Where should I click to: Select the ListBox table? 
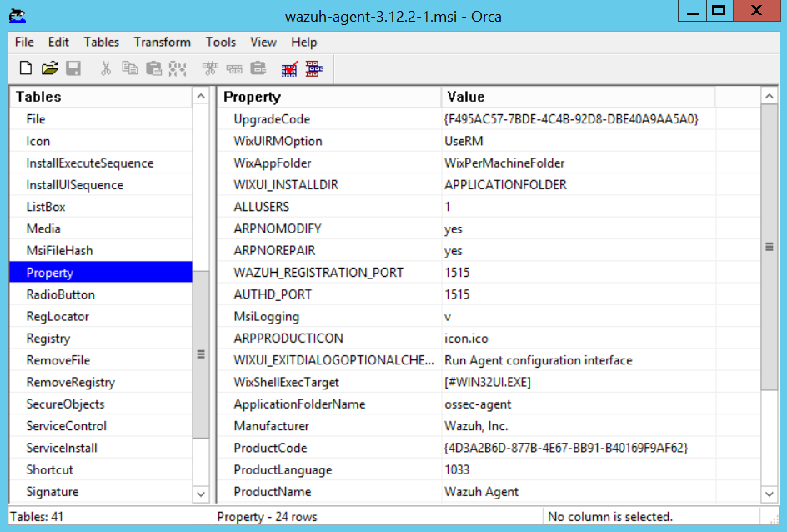101,207
